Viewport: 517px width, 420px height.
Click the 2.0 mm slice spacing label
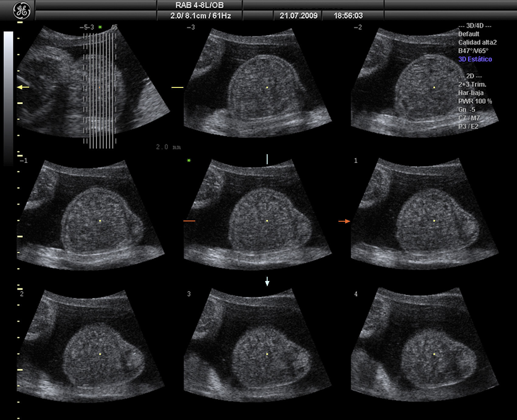(168, 147)
